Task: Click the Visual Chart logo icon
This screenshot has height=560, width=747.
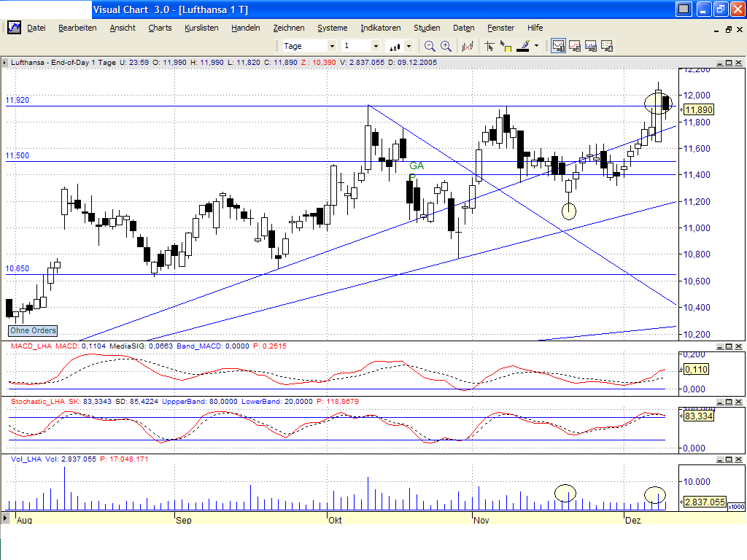Action: [x=13, y=28]
